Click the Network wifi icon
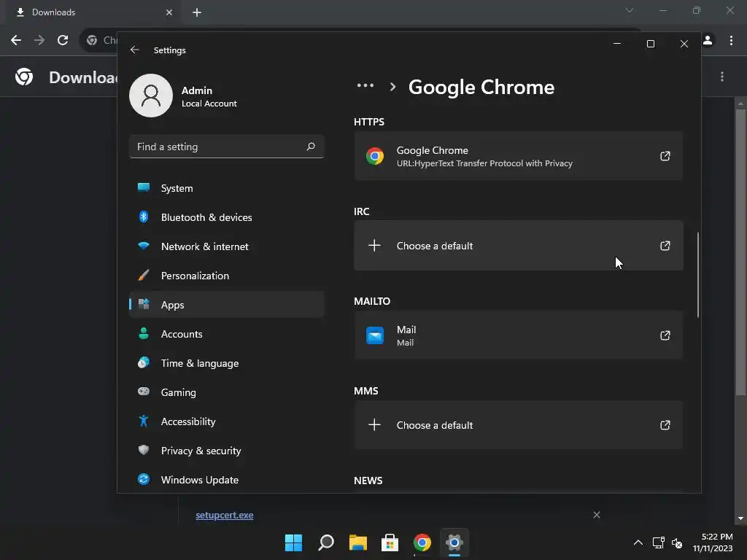The image size is (747, 560). [x=144, y=246]
